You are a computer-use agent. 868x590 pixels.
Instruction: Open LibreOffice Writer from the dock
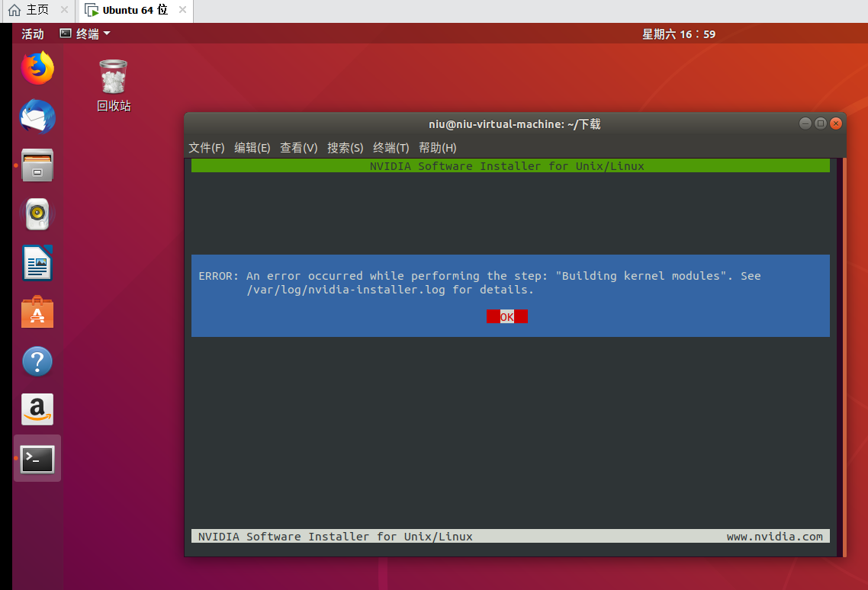click(x=37, y=263)
